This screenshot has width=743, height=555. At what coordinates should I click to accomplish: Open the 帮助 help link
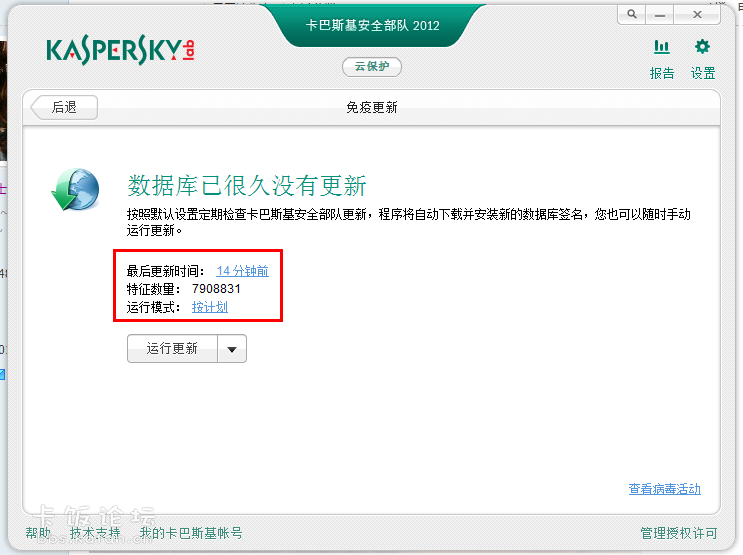coord(38,533)
